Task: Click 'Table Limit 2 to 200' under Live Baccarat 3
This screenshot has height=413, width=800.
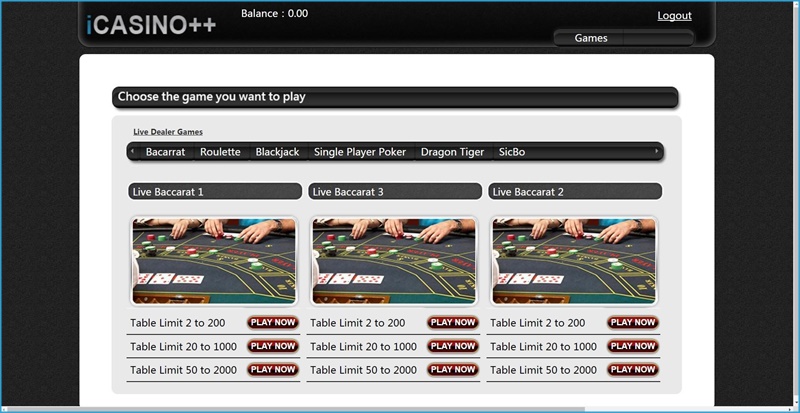Action: (x=358, y=323)
